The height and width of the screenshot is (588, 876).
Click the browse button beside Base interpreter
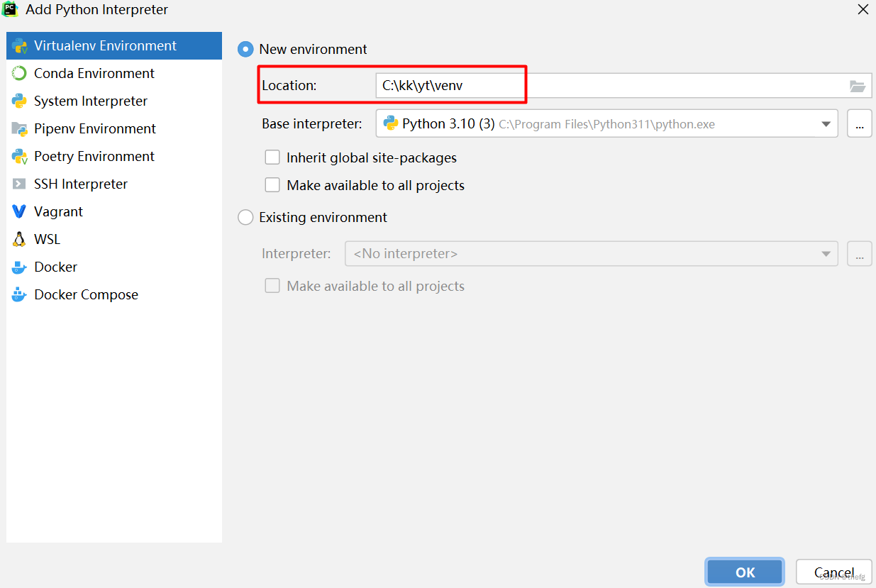[x=860, y=123]
